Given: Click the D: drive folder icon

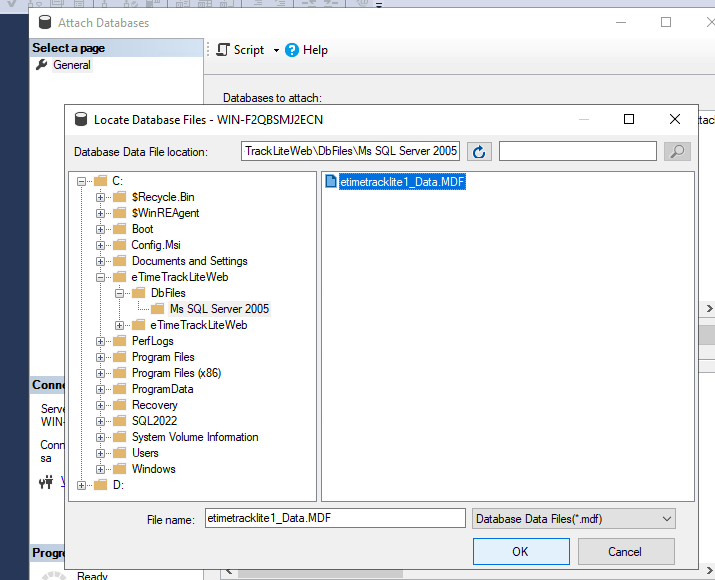Looking at the screenshot, I should 100,485.
